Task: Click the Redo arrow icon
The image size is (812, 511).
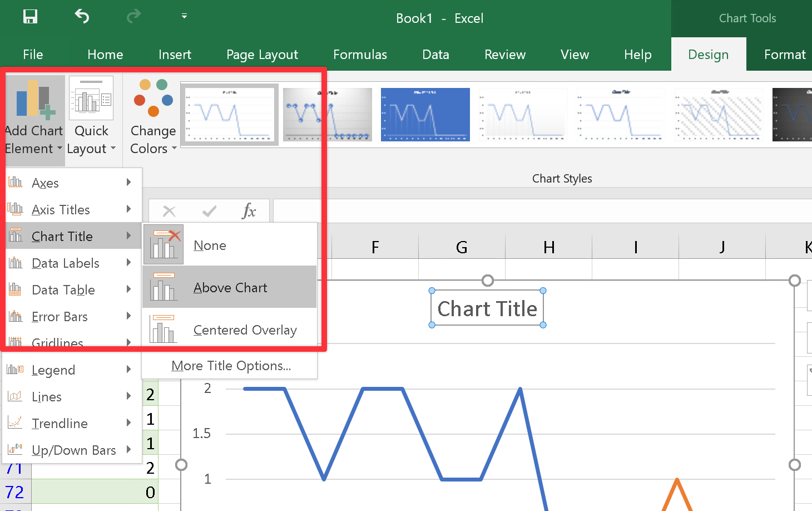Action: (133, 17)
